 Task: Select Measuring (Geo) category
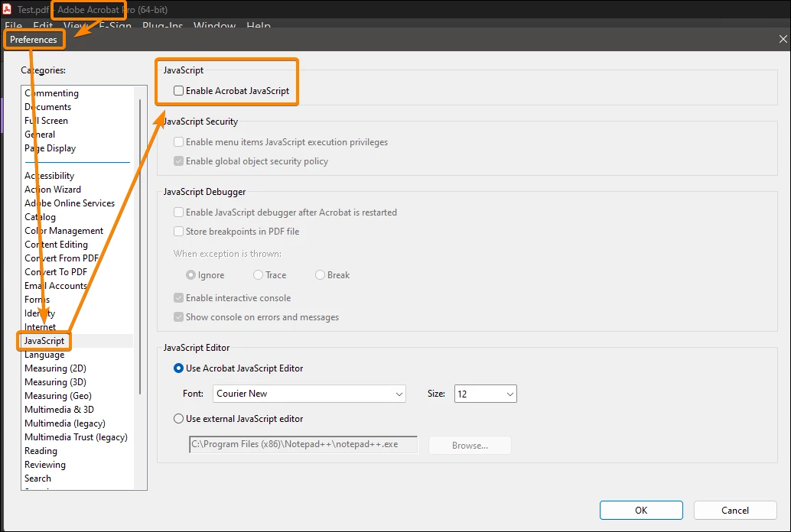[x=58, y=396]
